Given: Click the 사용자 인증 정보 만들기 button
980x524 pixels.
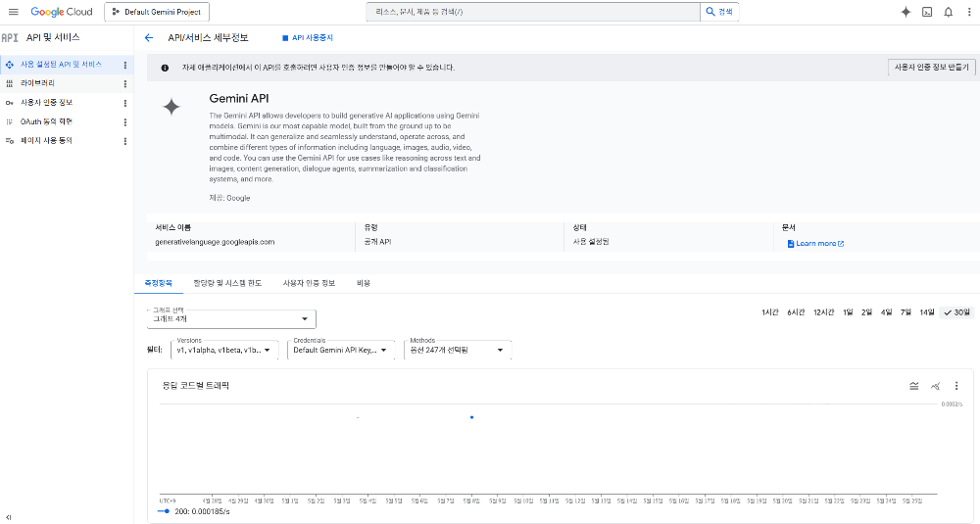Looking at the screenshot, I should pos(931,67).
